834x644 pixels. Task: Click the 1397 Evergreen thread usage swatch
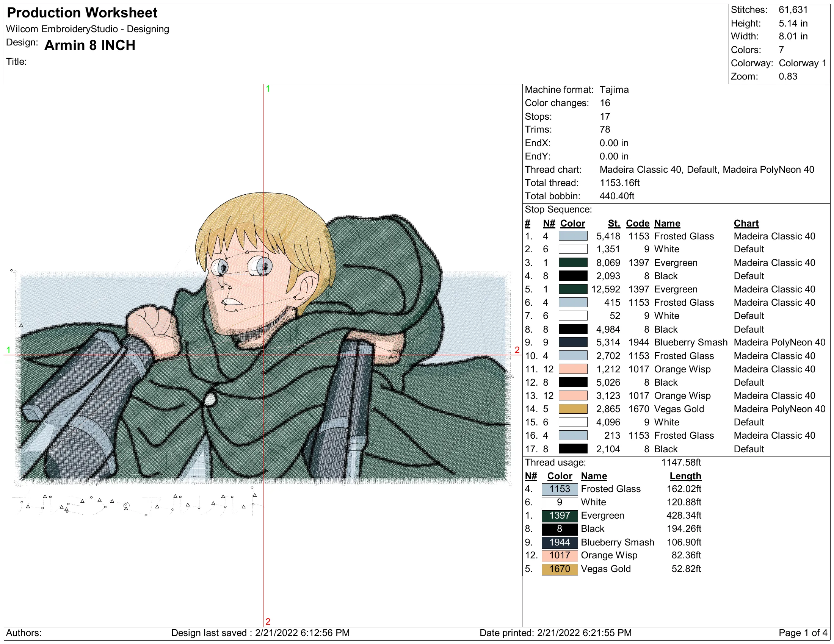560,516
